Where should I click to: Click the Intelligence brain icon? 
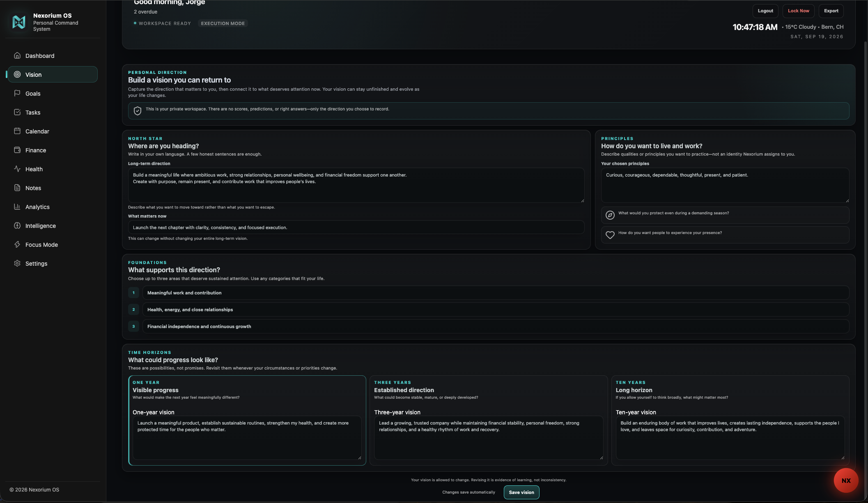tap(17, 225)
